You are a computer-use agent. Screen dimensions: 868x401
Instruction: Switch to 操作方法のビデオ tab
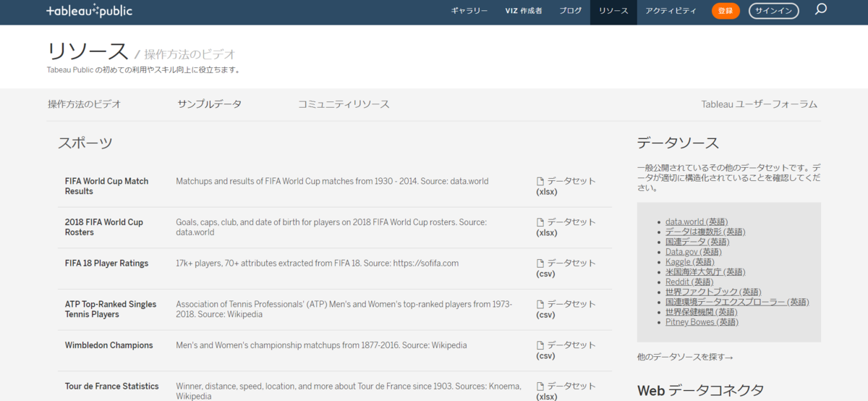tap(84, 104)
